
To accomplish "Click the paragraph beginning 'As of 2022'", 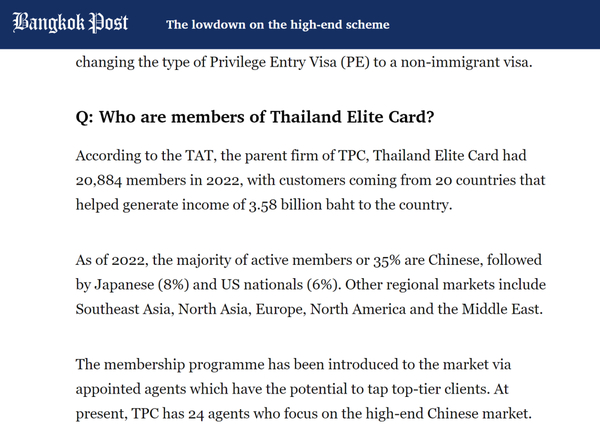I will click(x=310, y=285).
